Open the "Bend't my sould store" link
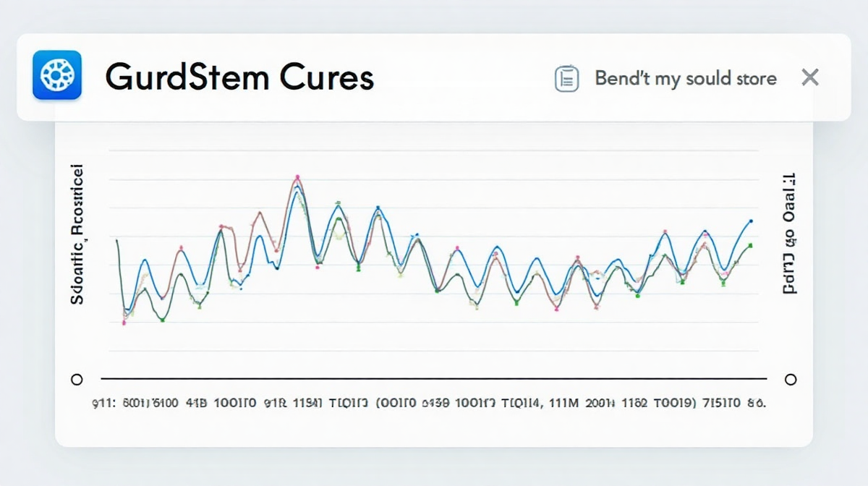 pyautogui.click(x=686, y=78)
